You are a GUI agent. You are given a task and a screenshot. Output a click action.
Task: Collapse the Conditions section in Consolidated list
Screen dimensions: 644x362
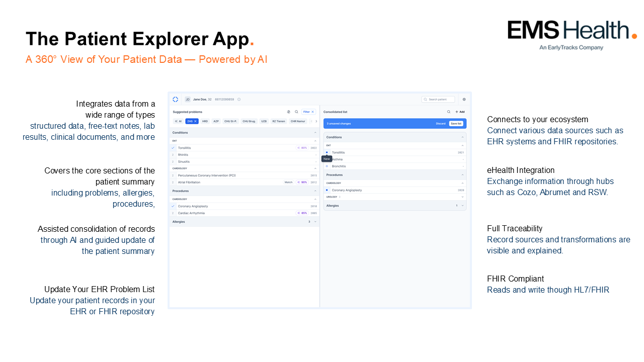(462, 137)
